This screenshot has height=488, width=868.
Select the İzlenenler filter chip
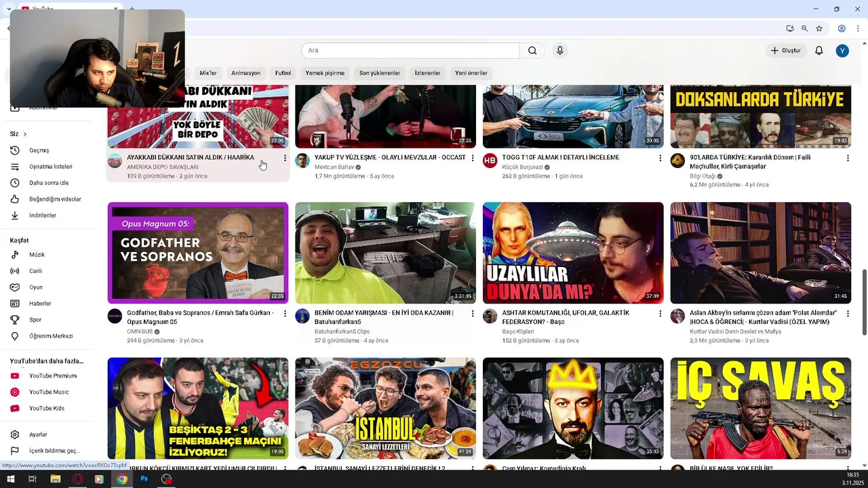click(x=428, y=73)
